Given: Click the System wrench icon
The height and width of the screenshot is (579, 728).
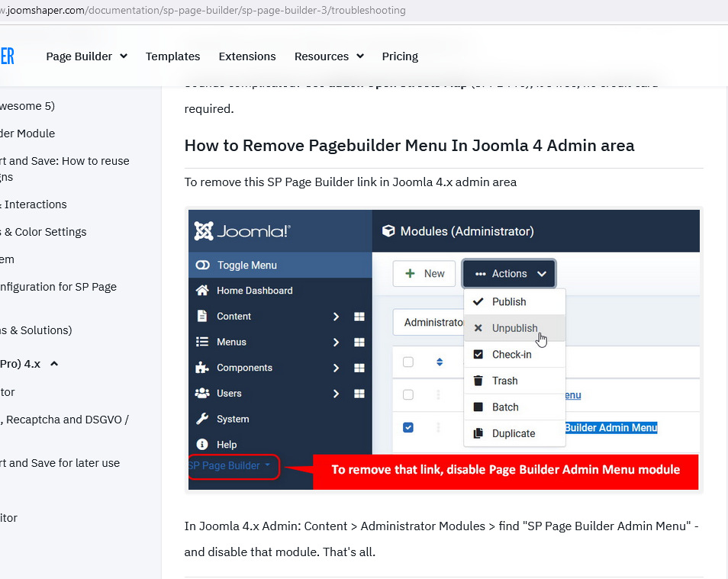Looking at the screenshot, I should [202, 419].
